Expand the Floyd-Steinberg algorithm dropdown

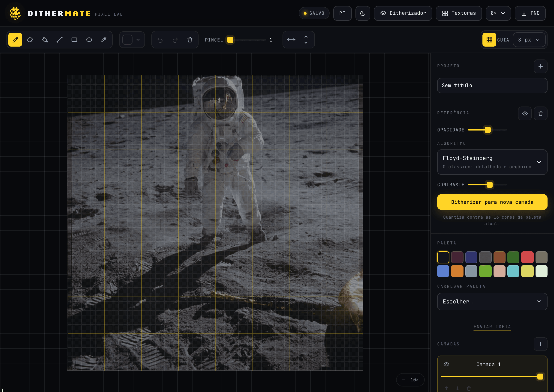coord(492,162)
